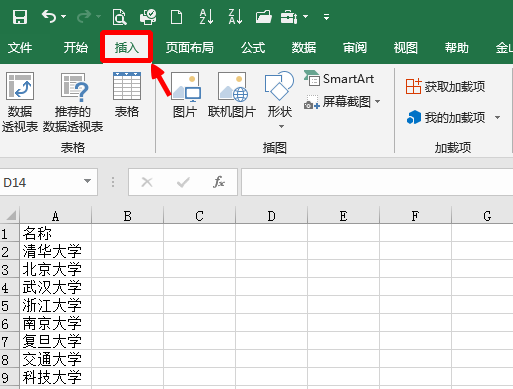Switch to the 页面布局 tab

[190, 48]
